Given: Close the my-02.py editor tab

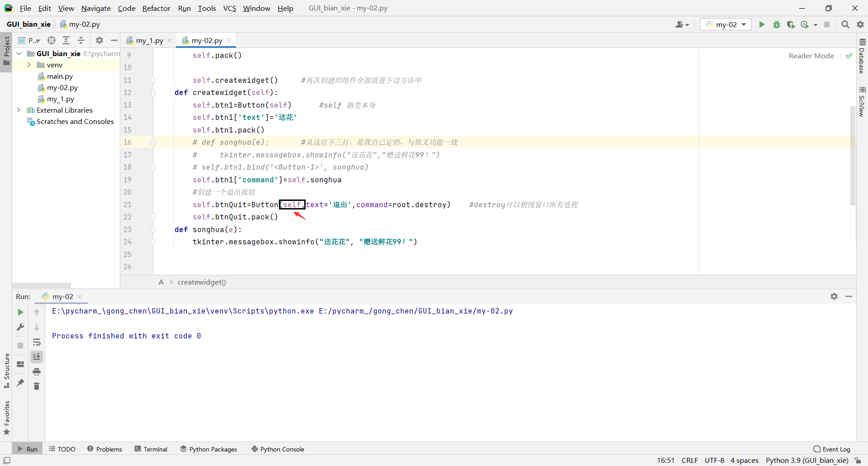Looking at the screenshot, I should coord(229,40).
